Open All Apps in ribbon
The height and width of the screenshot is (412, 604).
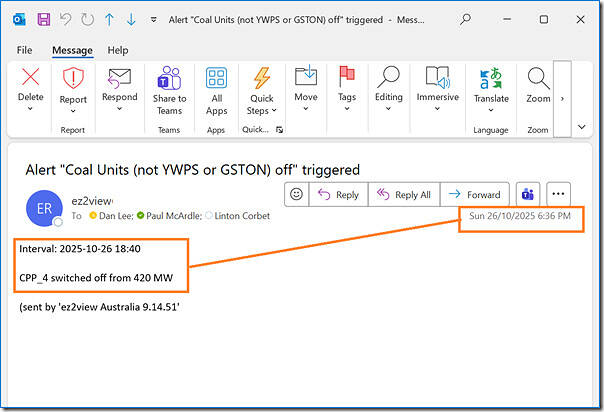tap(217, 90)
